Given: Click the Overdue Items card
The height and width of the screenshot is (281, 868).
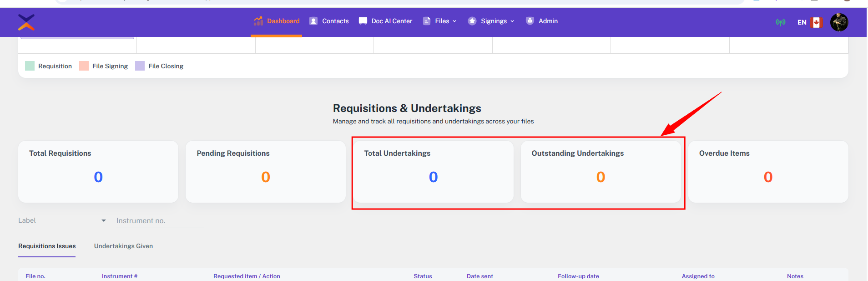Looking at the screenshot, I should 768,172.
